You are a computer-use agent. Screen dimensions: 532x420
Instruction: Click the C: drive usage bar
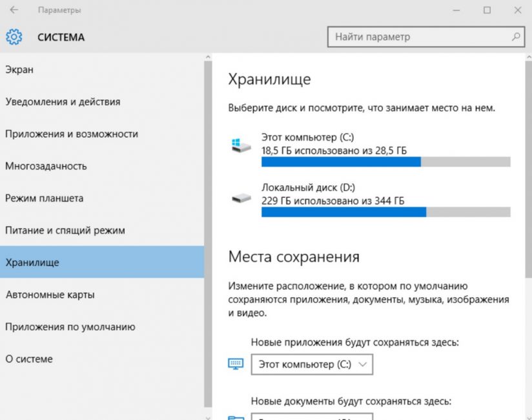[386, 162]
